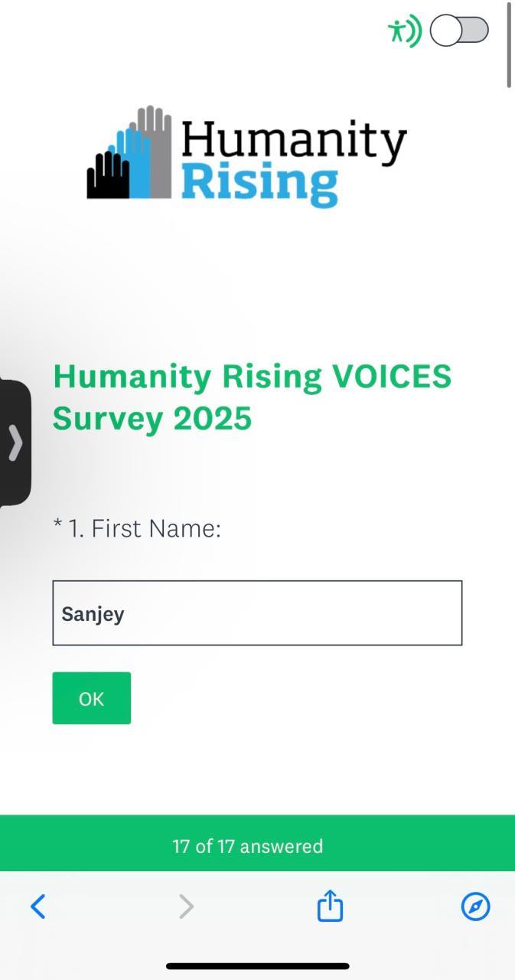Click the blue hand in the logo

click(x=132, y=165)
